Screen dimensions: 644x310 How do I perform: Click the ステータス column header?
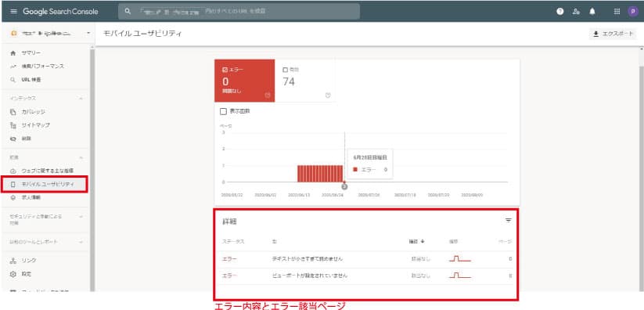coord(233,242)
